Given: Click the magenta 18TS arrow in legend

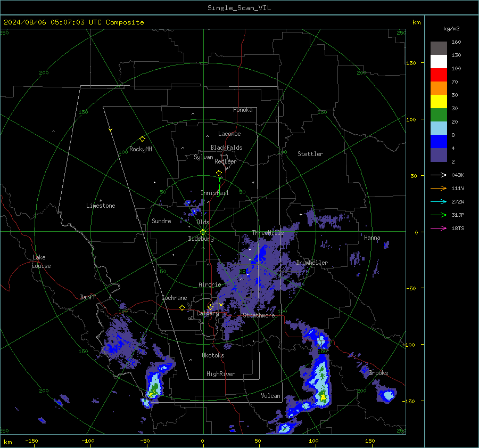Looking at the screenshot, I should point(439,228).
